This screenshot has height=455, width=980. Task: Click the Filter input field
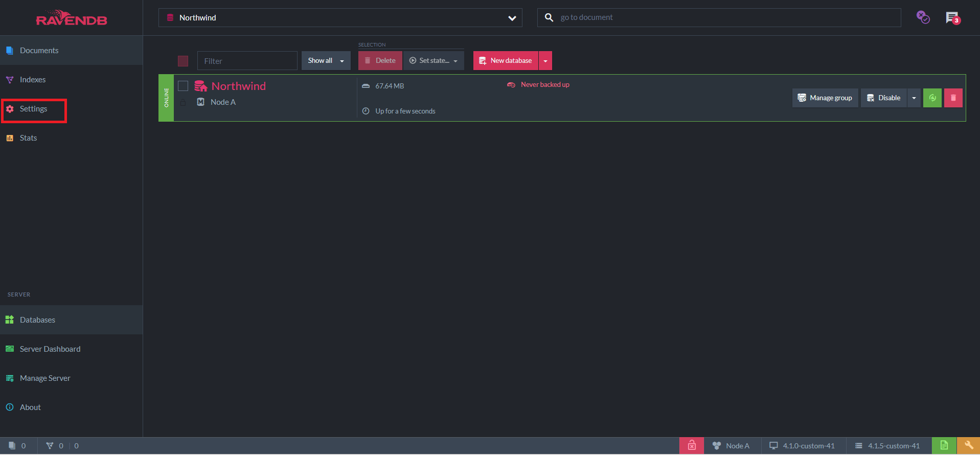pyautogui.click(x=247, y=61)
